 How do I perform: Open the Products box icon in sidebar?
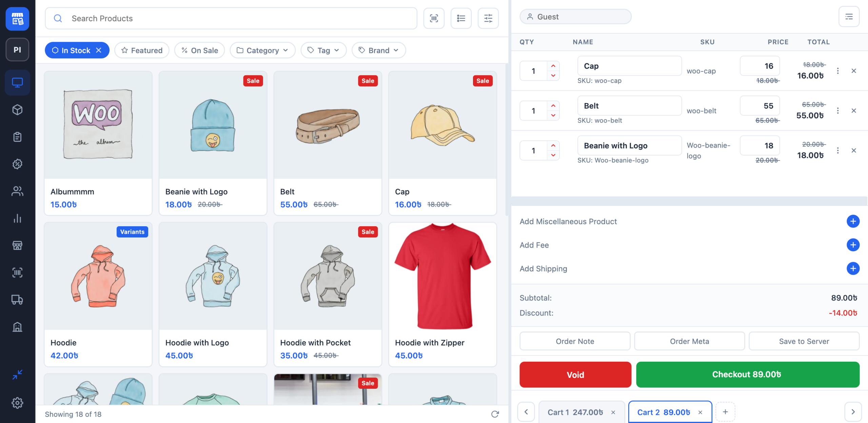point(17,110)
